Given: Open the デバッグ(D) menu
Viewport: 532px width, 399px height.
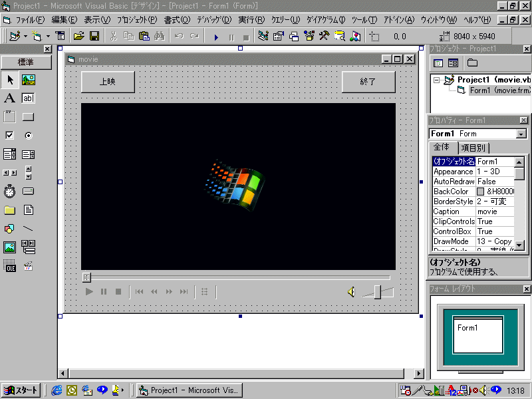Looking at the screenshot, I should tap(214, 20).
